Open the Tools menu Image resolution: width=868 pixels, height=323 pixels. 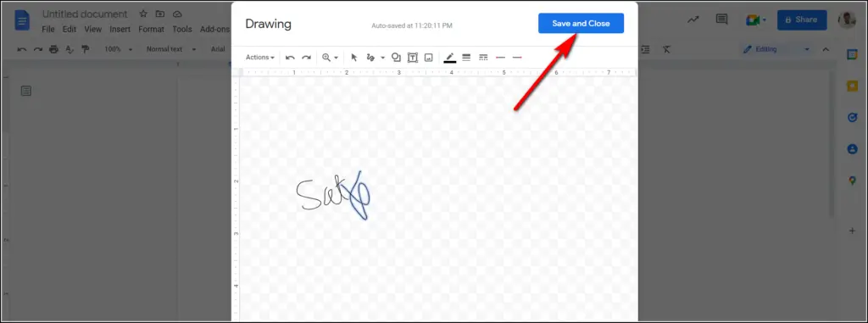pos(182,29)
